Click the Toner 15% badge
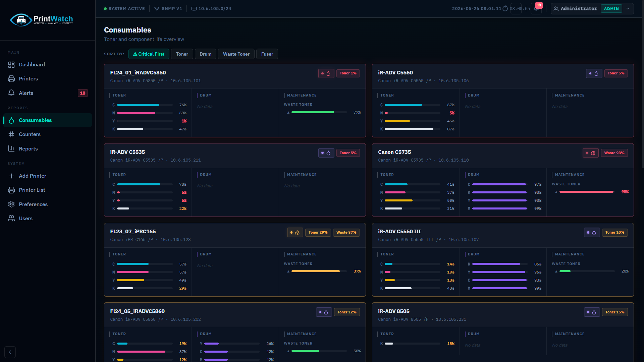 [615, 312]
